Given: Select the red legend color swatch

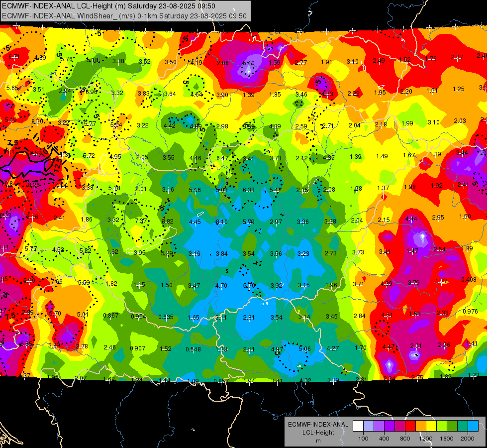Looking at the screenshot, I should click(410, 426).
